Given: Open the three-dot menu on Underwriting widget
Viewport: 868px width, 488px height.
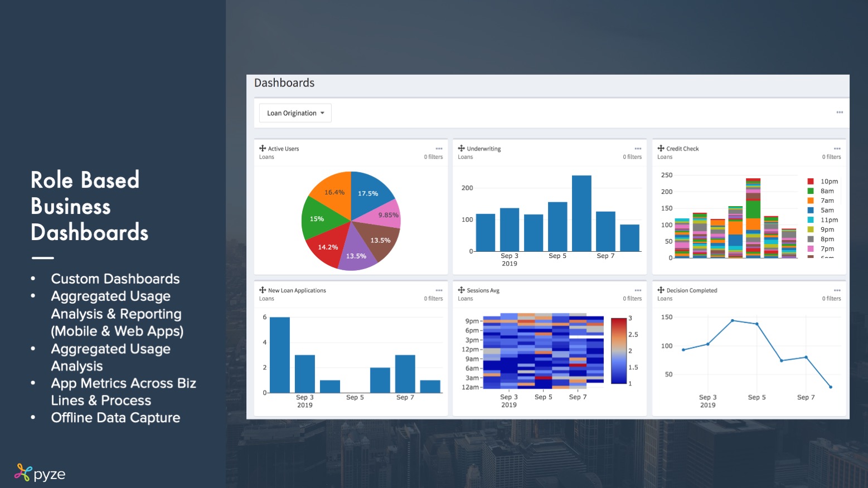Looking at the screenshot, I should [x=638, y=149].
